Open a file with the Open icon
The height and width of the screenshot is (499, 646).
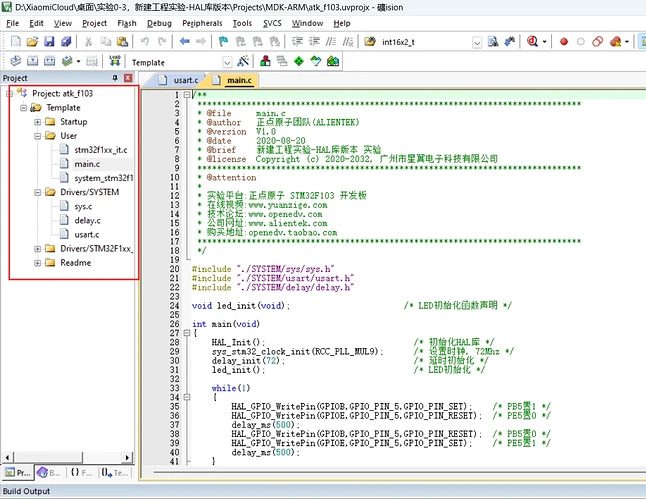[x=32, y=42]
